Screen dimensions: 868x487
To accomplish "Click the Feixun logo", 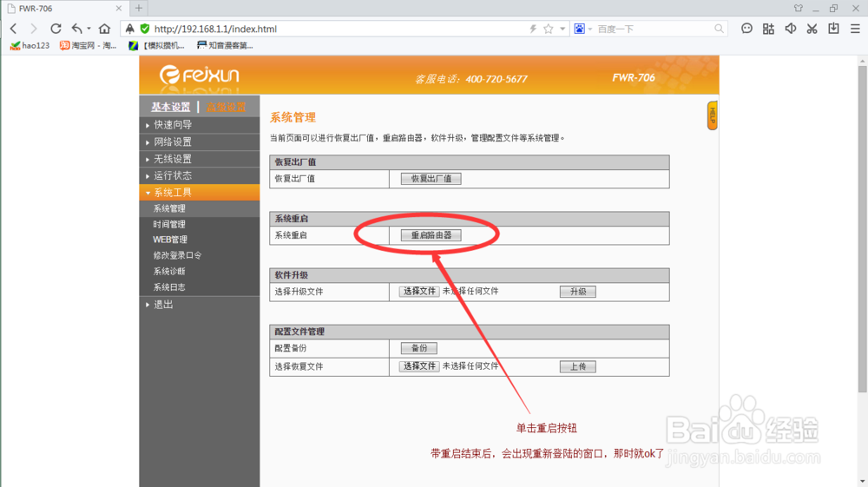I will pos(200,75).
